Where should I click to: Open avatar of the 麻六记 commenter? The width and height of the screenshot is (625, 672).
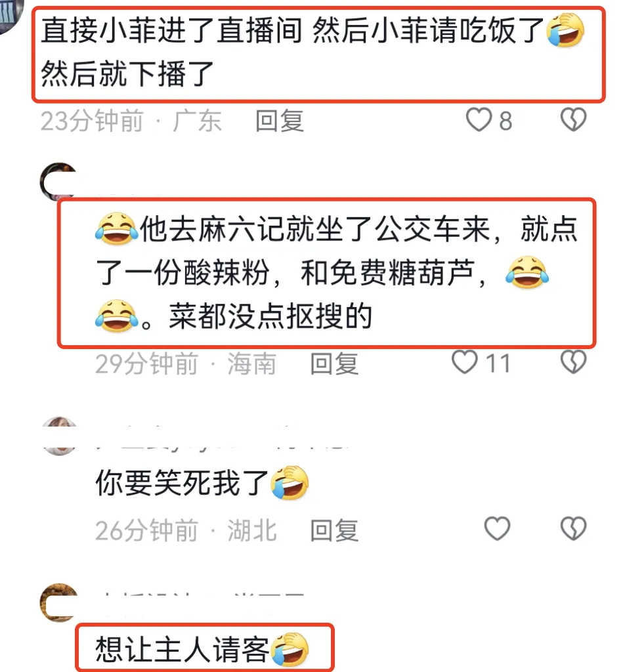pyautogui.click(x=58, y=181)
